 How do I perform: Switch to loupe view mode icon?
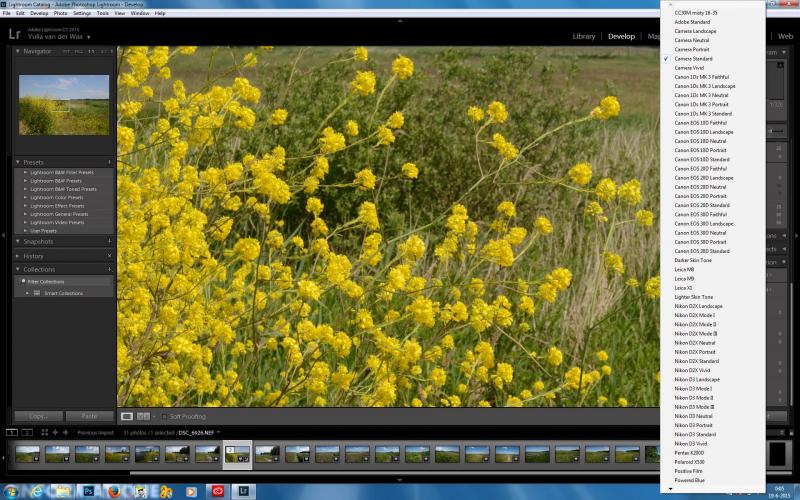(127, 416)
